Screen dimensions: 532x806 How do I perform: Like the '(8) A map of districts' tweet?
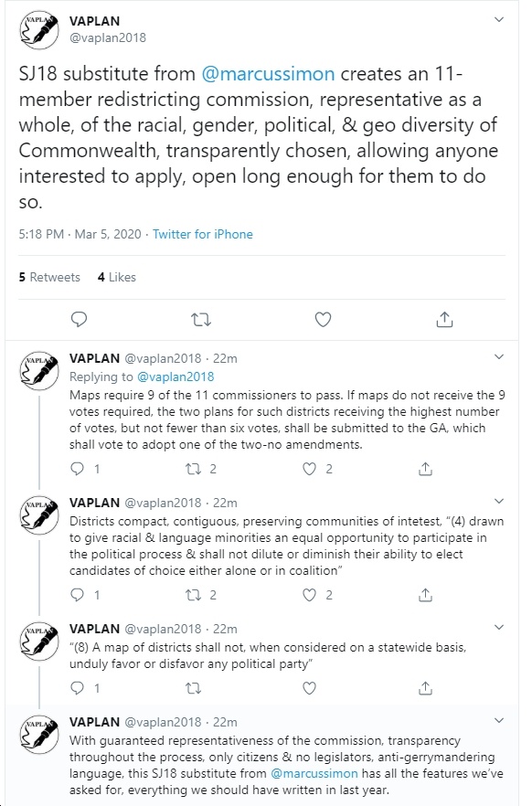309,688
